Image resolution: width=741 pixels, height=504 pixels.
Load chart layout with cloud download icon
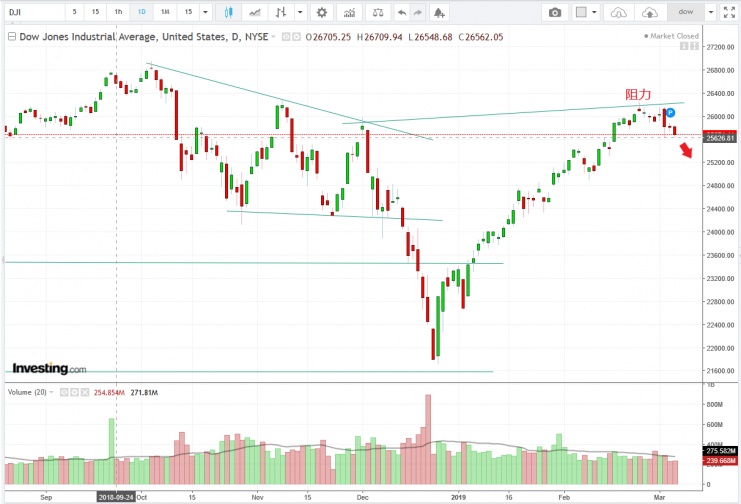620,12
